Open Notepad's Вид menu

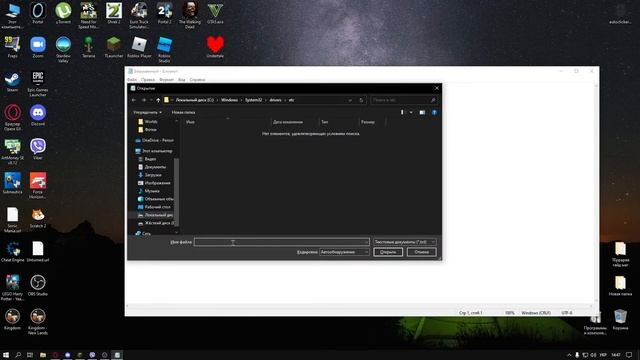tap(182, 80)
